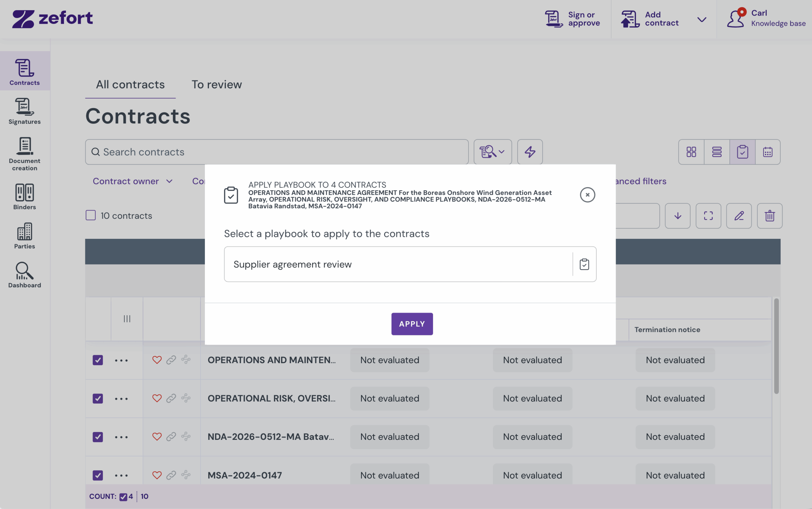Click the APPLY button in dialog
This screenshot has width=812, height=509.
412,324
